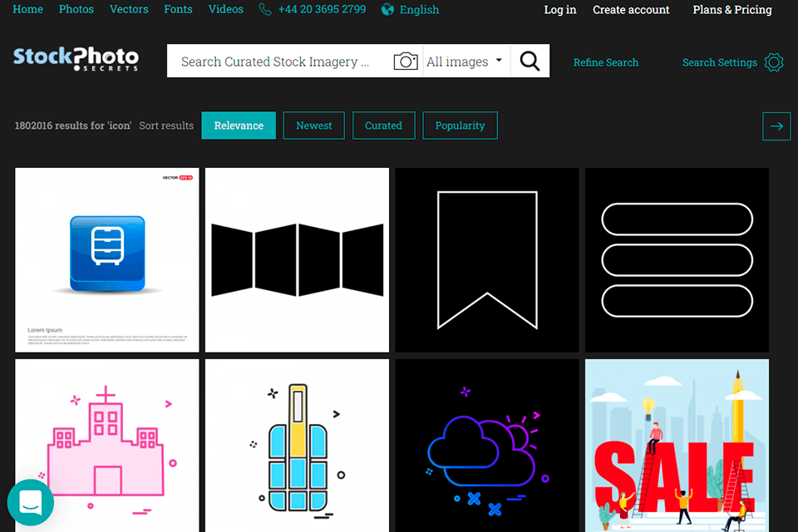Go to next results page arrow
Screen dimensions: 798x532
[776, 126]
